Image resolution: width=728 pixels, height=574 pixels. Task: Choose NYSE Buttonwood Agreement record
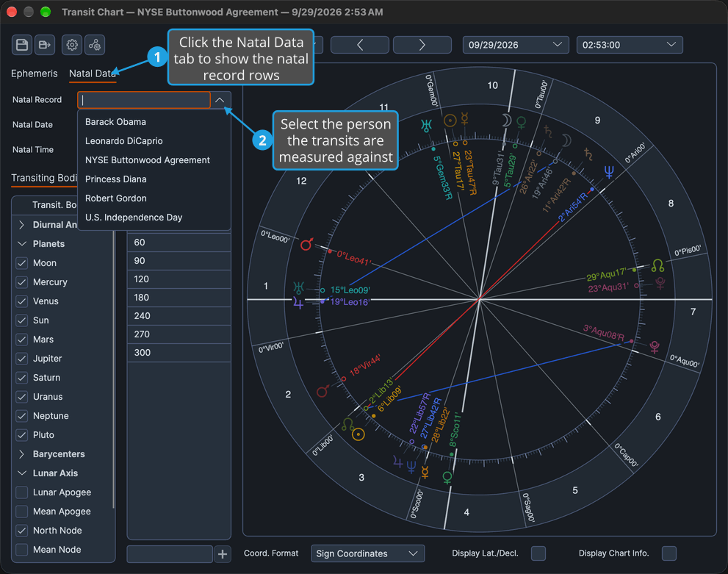pyautogui.click(x=154, y=159)
